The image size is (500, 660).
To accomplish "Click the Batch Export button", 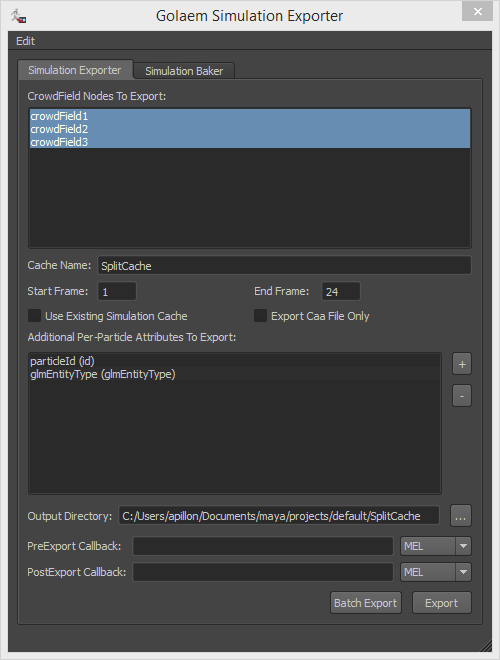I will coord(366,603).
